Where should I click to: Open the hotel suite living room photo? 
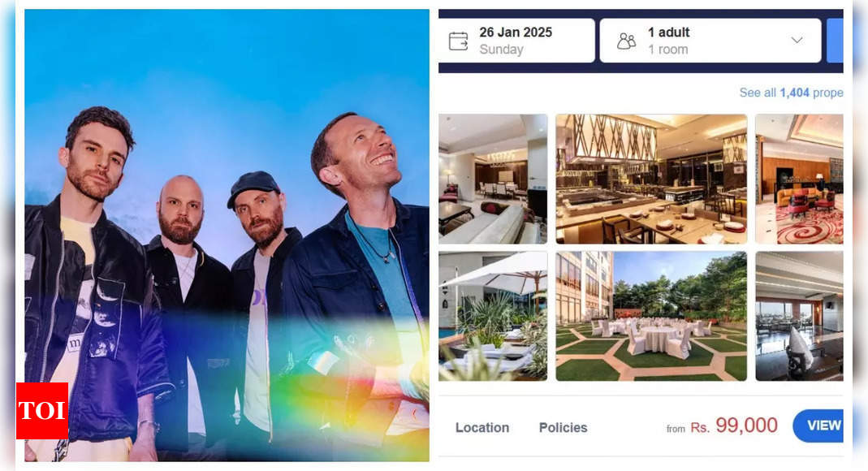[x=493, y=179]
